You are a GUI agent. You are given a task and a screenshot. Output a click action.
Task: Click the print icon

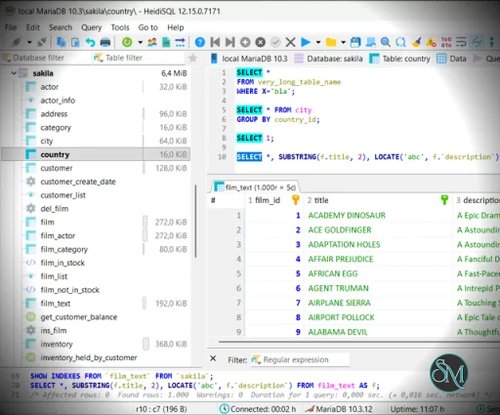(105, 42)
